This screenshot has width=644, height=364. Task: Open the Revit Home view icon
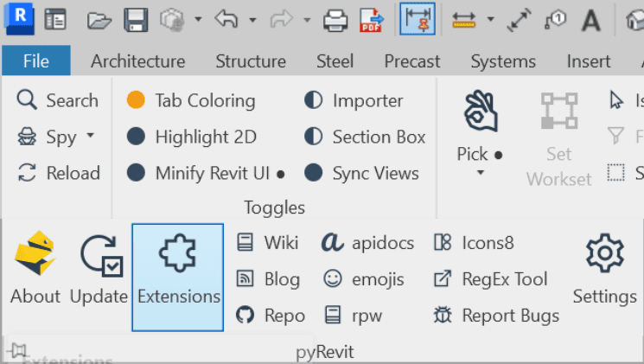click(x=55, y=19)
